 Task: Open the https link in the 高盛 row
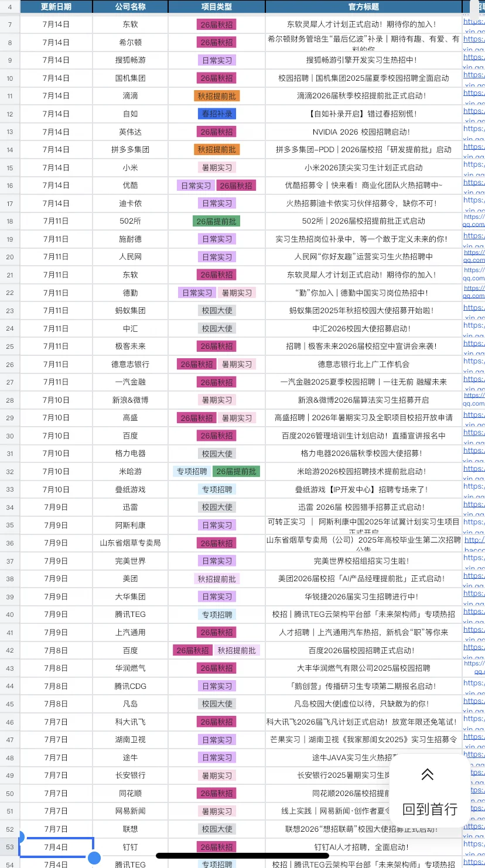[474, 418]
